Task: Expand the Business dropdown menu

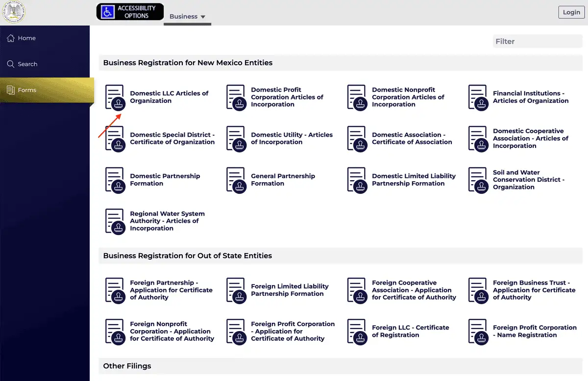Action: 187,17
